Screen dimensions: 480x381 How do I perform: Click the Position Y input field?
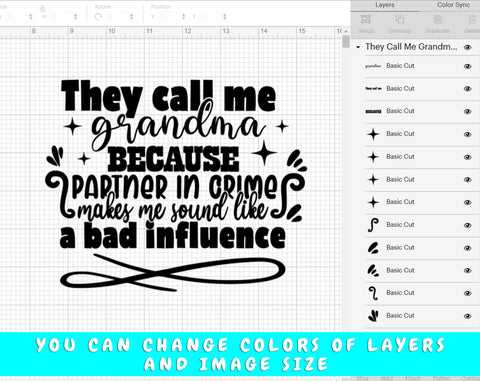tap(210, 16)
